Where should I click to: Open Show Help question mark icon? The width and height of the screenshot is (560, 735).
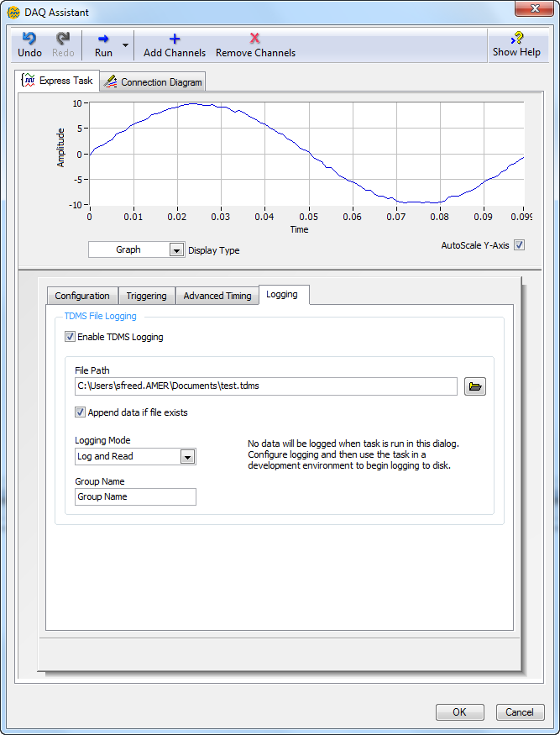coord(516,39)
